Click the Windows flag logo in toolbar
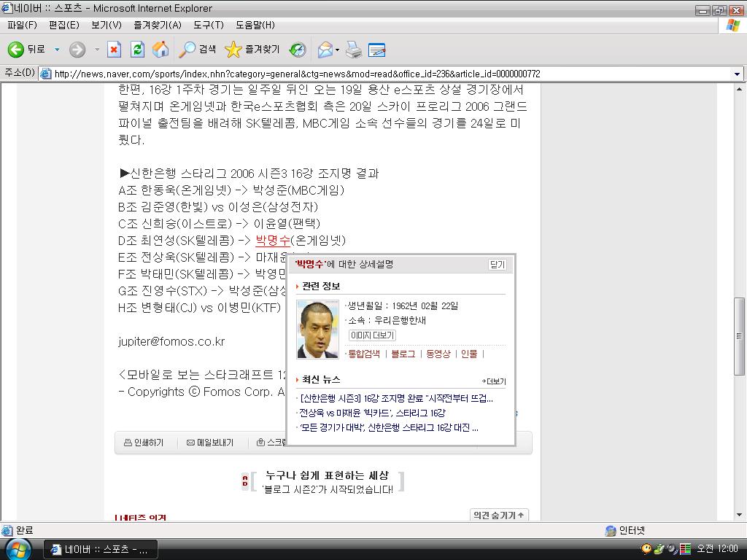The width and height of the screenshot is (747, 560). [x=732, y=26]
